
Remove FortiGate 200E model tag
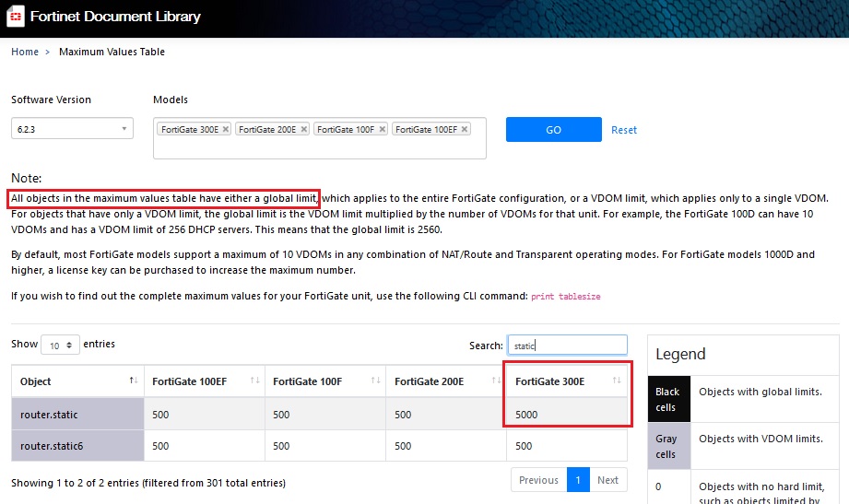click(x=303, y=129)
